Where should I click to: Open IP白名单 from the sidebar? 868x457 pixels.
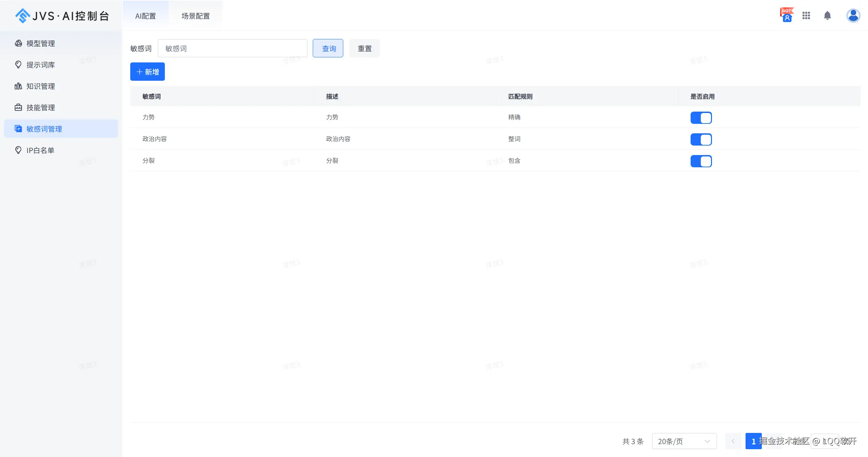pyautogui.click(x=40, y=150)
